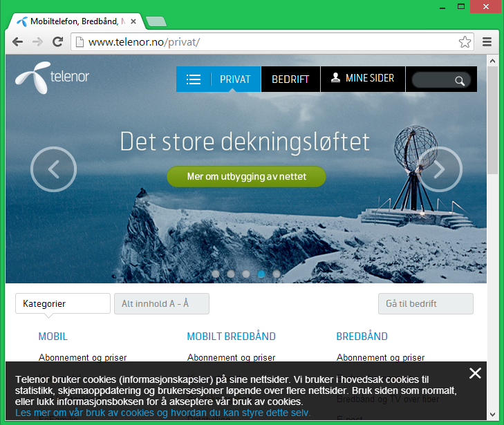The height and width of the screenshot is (425, 504).
Task: Go back with the browser back arrow
Action: coord(18,41)
